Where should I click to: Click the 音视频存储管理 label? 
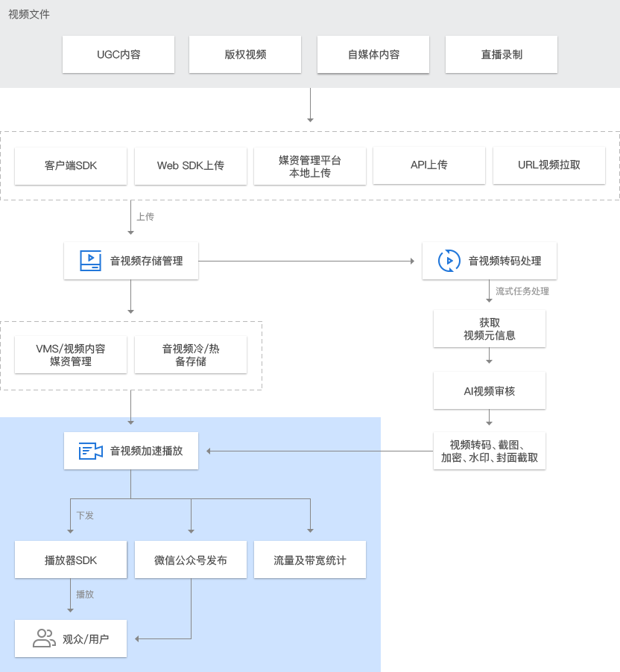(146, 261)
